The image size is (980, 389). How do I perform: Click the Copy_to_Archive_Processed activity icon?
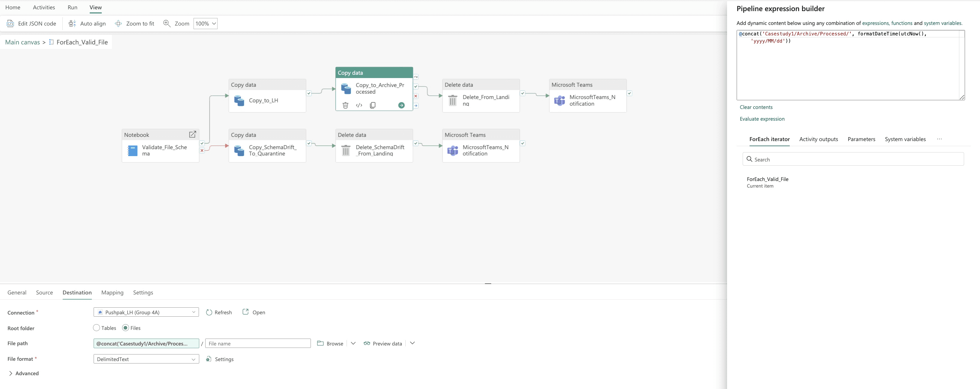(346, 89)
